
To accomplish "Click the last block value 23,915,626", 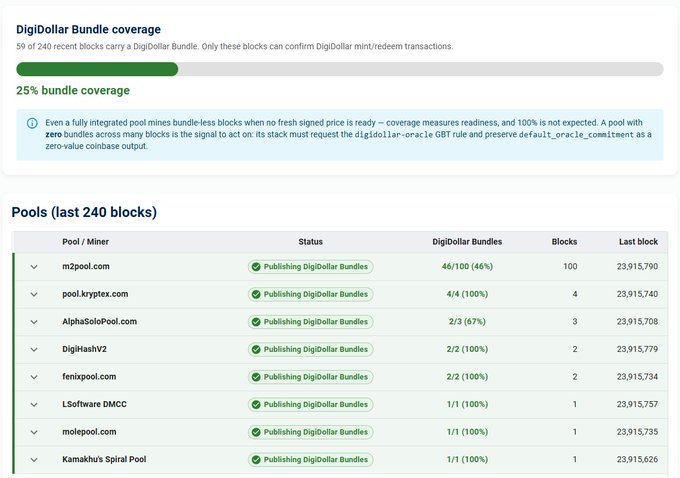I will pos(637,459).
